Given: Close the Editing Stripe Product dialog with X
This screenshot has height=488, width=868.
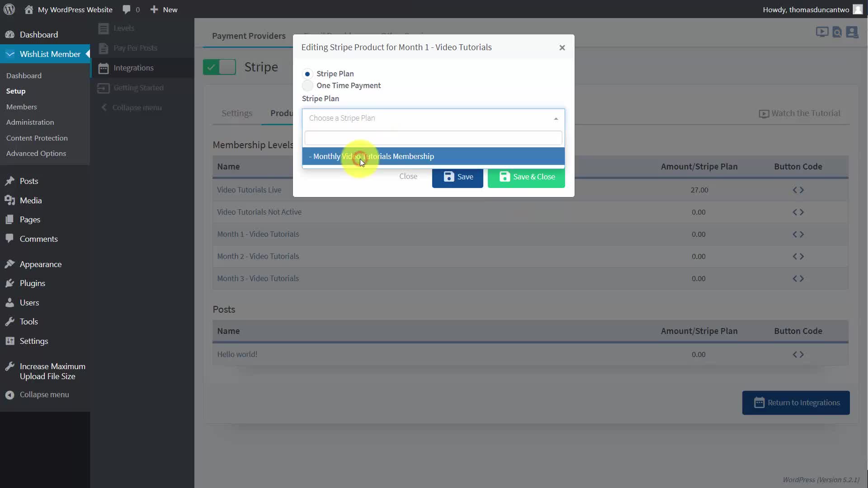Looking at the screenshot, I should (562, 47).
